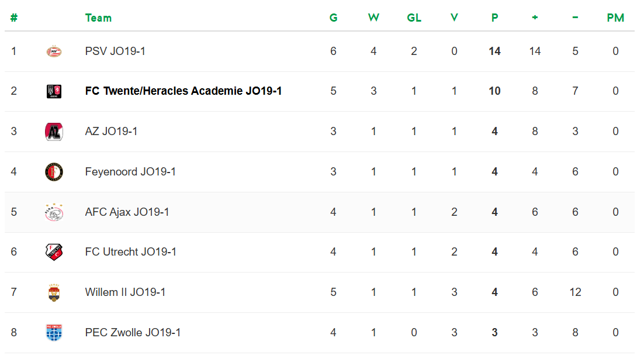The image size is (644, 355).
Task: Click the PM column header
Action: [x=615, y=18]
